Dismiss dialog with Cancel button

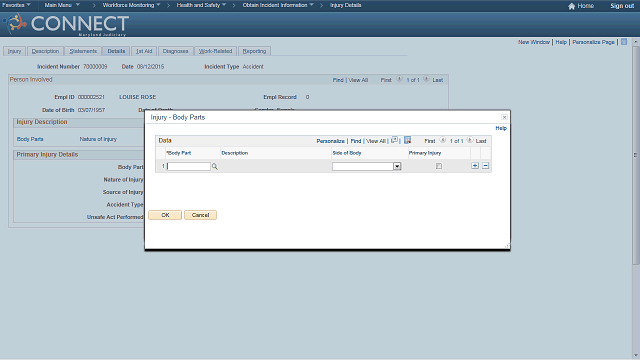[x=200, y=215]
